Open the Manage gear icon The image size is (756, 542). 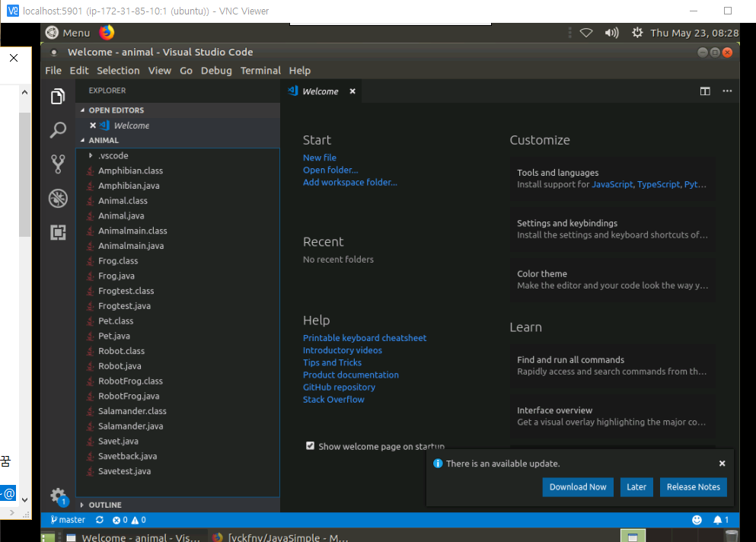click(x=58, y=496)
